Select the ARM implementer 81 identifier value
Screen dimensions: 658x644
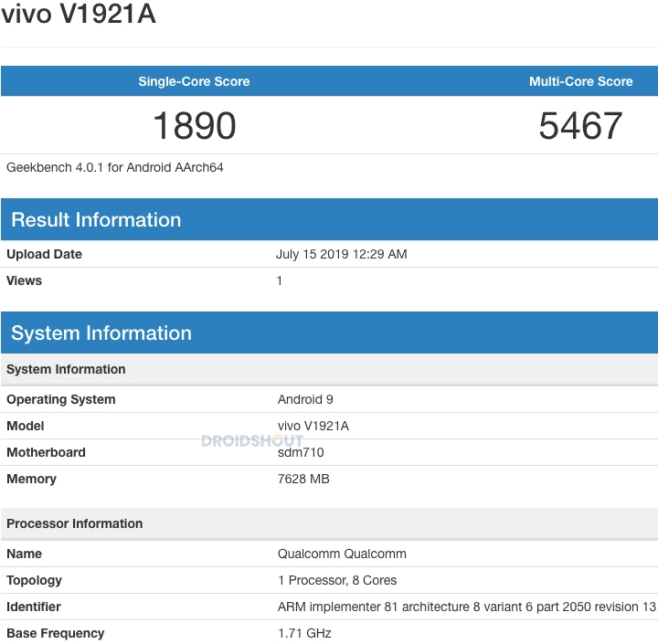pos(467,607)
